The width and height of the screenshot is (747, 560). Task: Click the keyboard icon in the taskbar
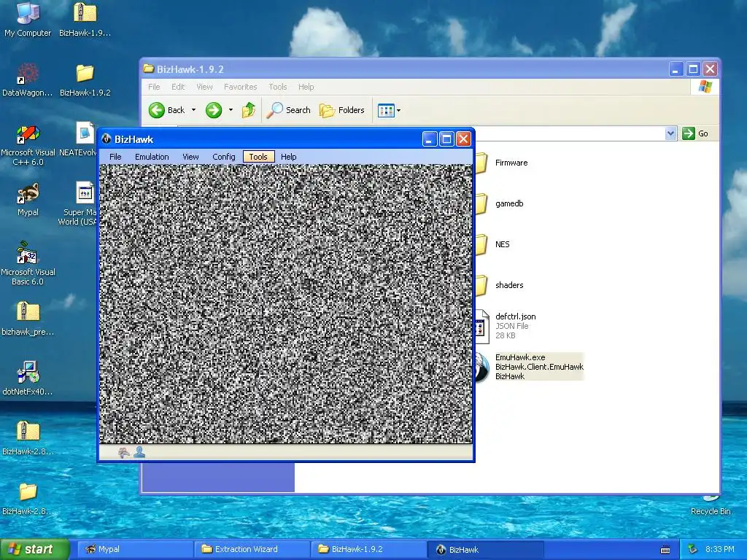click(x=665, y=550)
